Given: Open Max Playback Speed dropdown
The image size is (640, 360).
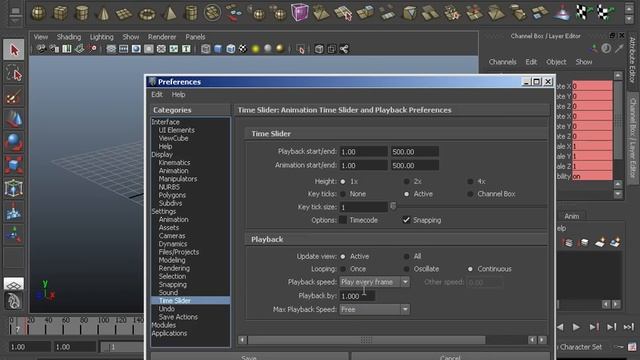Looking at the screenshot, I should [374, 310].
